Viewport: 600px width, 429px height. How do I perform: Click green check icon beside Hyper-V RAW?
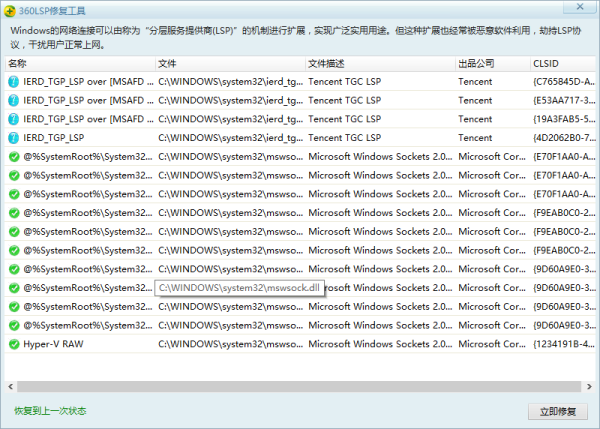14,344
